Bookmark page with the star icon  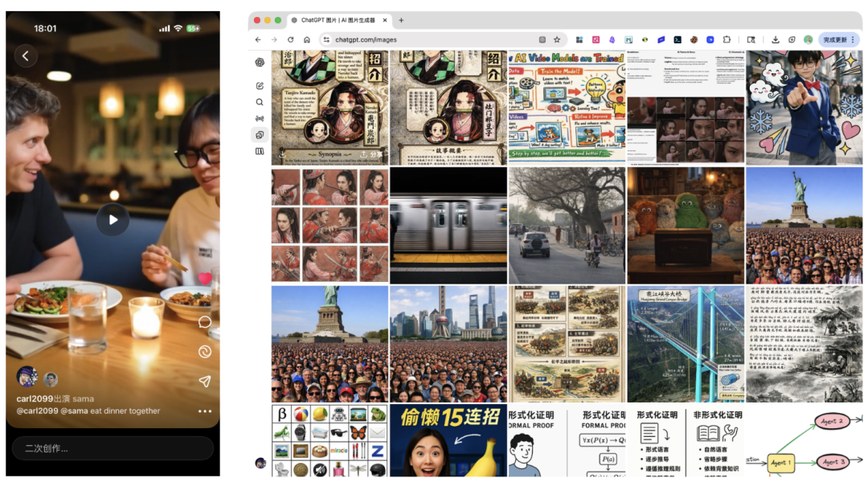tap(557, 39)
